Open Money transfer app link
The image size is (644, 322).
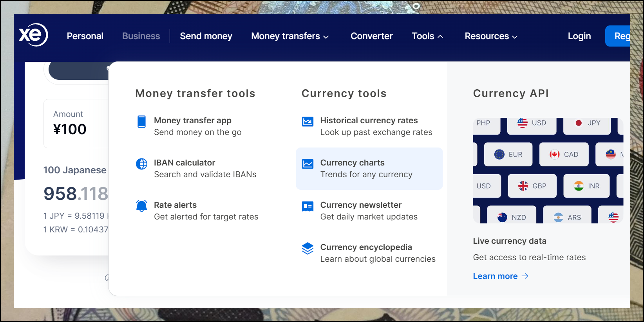coord(193,121)
